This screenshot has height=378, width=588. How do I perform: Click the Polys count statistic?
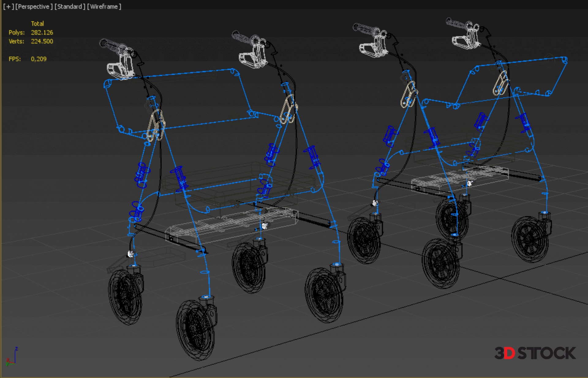[42, 32]
